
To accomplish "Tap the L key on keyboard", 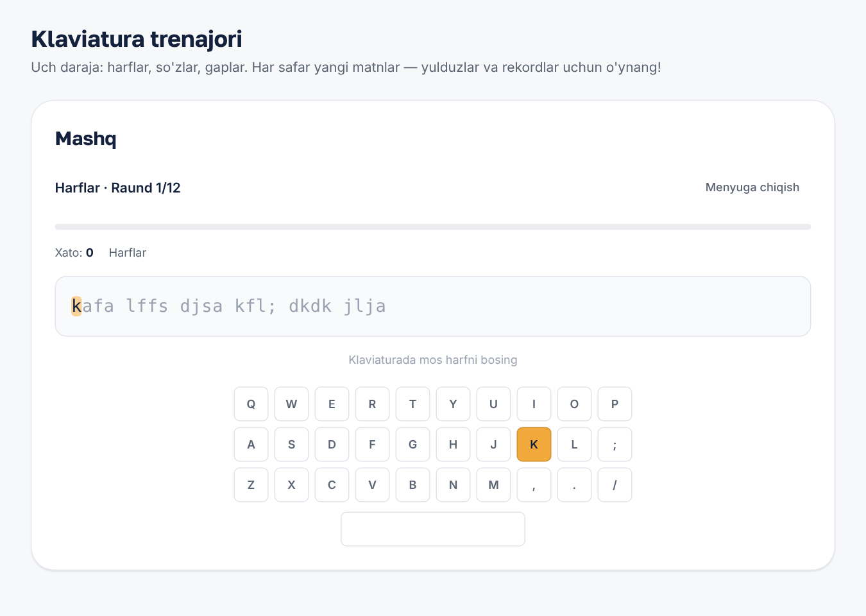I will pos(574,444).
